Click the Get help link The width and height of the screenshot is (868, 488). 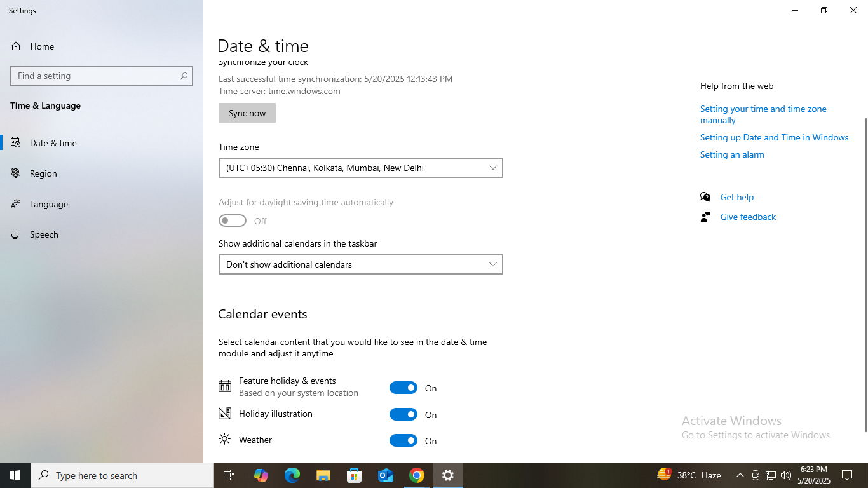tap(737, 197)
